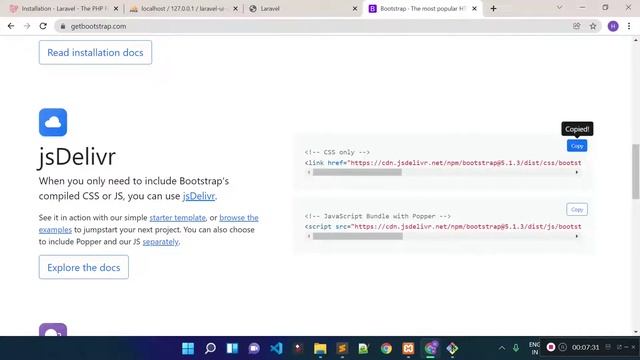Image resolution: width=640 pixels, height=360 pixels.
Task: Open the separately link
Action: click(160, 242)
